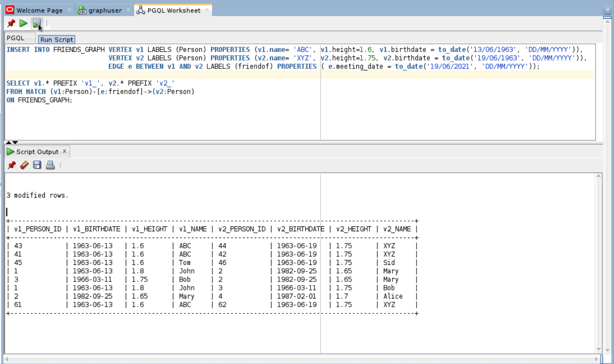Image resolution: width=614 pixels, height=364 pixels.
Task: Select the PGQL sub-tab
Action: pyautogui.click(x=15, y=38)
